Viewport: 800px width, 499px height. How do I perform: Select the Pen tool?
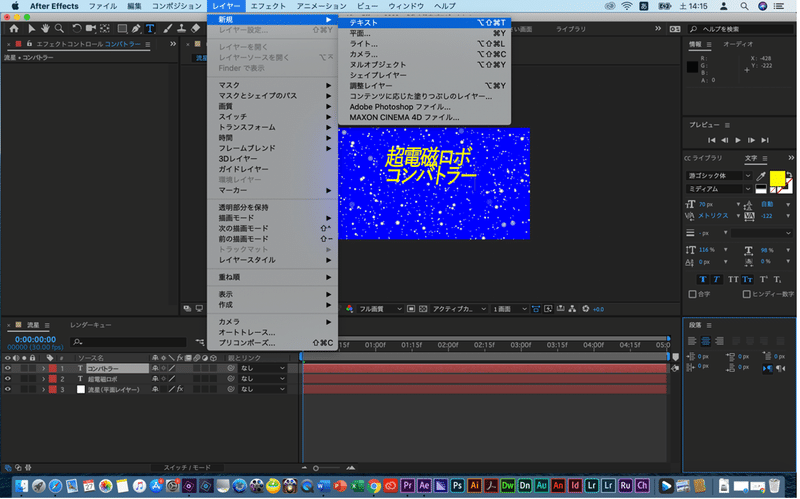pyautogui.click(x=136, y=29)
